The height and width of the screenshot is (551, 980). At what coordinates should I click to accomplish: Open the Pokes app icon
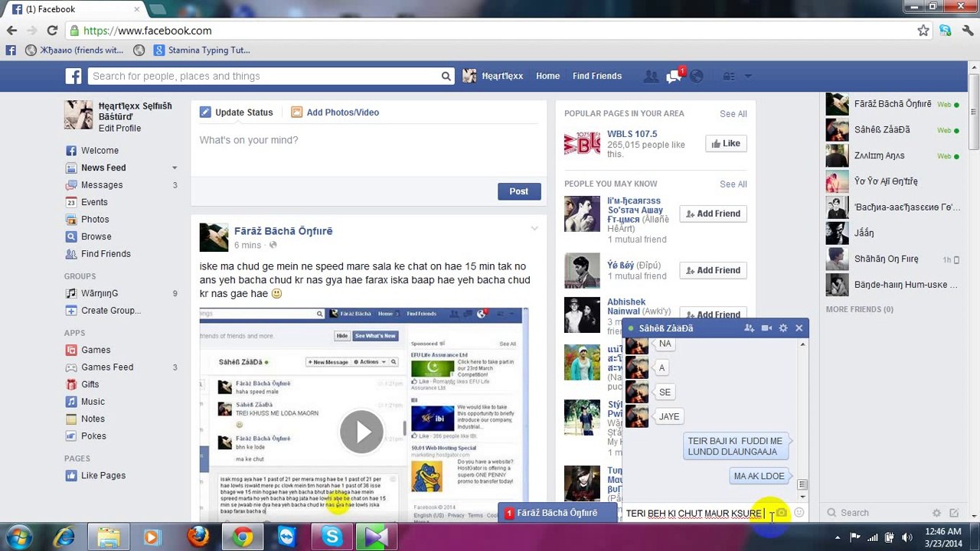pyautogui.click(x=71, y=436)
